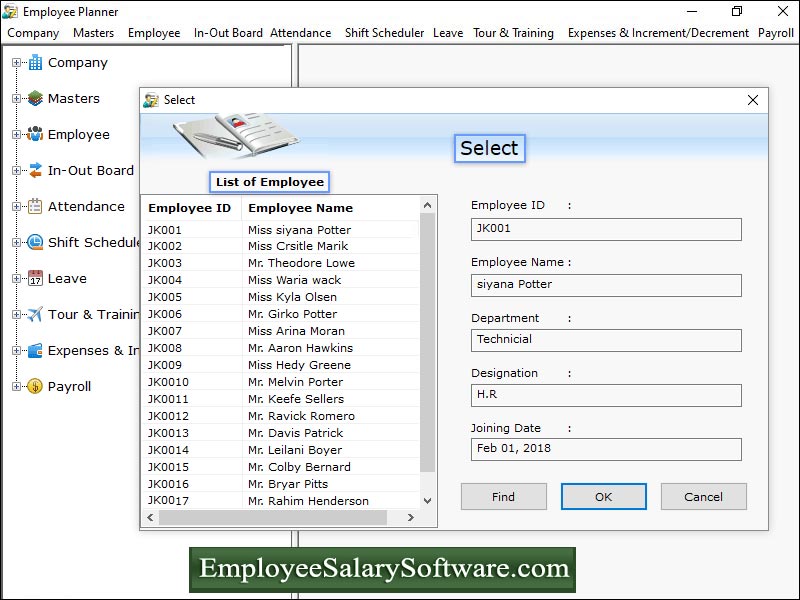Click the Employee ID input field

coord(606,229)
